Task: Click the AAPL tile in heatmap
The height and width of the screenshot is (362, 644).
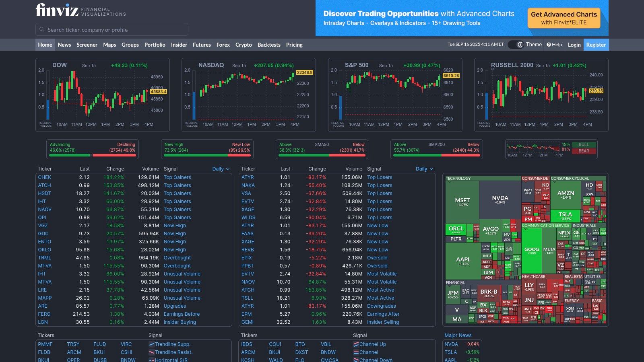Action: [x=463, y=261]
